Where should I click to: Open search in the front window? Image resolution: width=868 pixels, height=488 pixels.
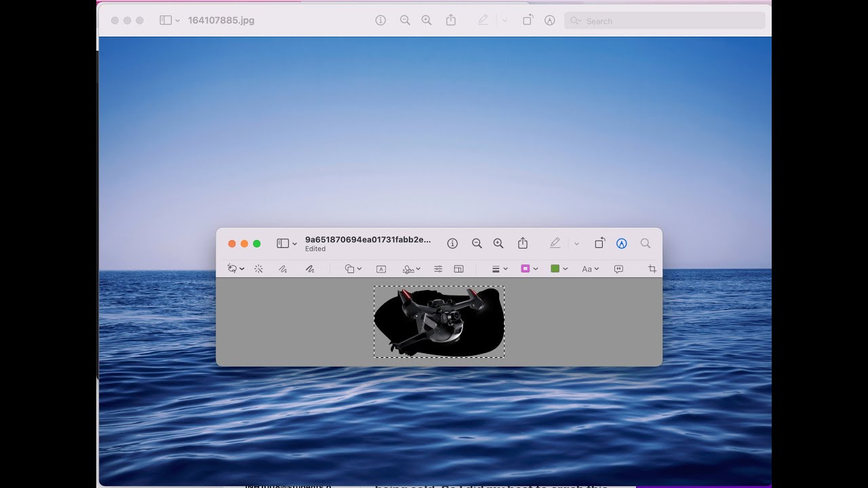tap(646, 243)
